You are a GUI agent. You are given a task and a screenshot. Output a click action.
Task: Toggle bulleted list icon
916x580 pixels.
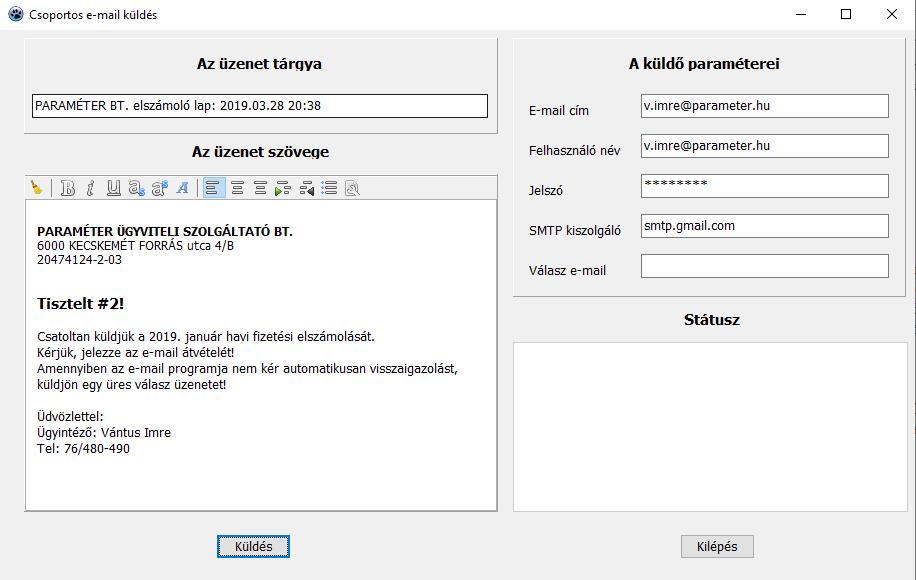point(329,187)
